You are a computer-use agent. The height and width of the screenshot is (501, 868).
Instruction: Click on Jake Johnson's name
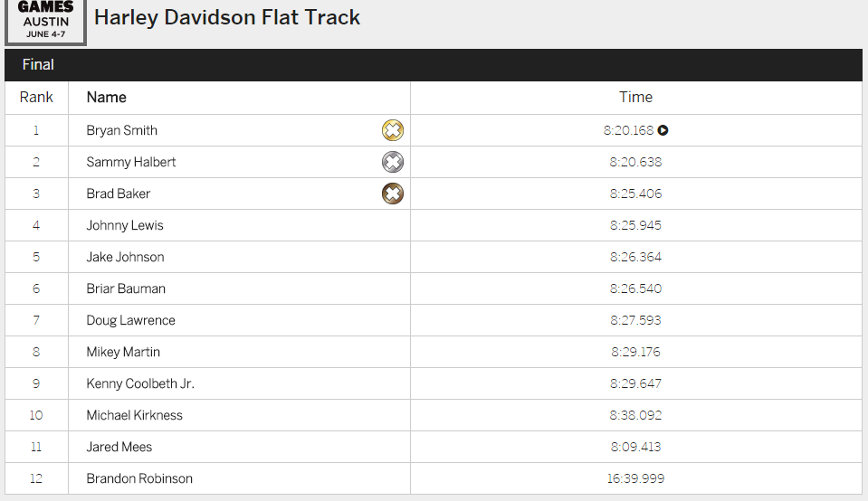coord(125,257)
